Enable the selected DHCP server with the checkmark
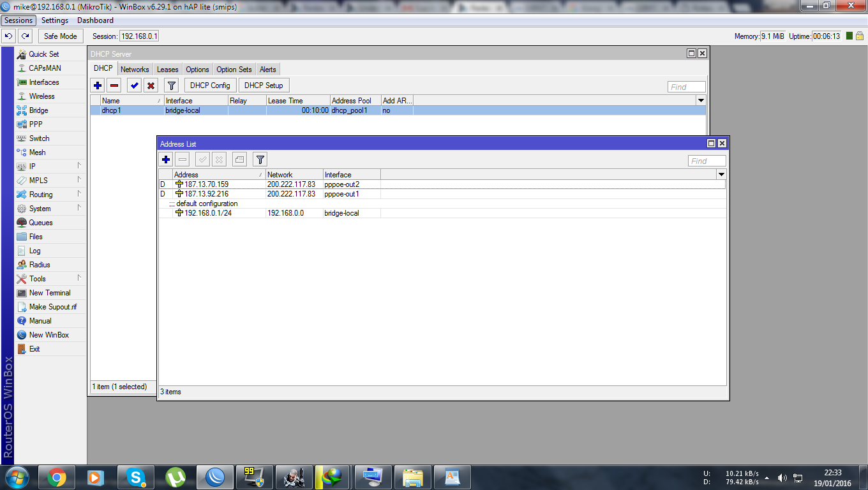The width and height of the screenshot is (868, 490). tap(134, 85)
